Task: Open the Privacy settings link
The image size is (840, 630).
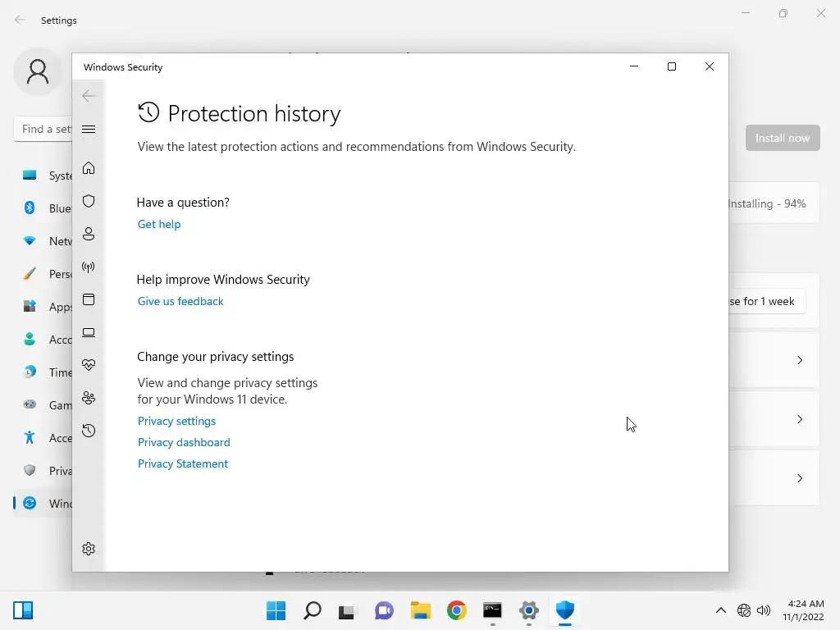Action: (177, 421)
